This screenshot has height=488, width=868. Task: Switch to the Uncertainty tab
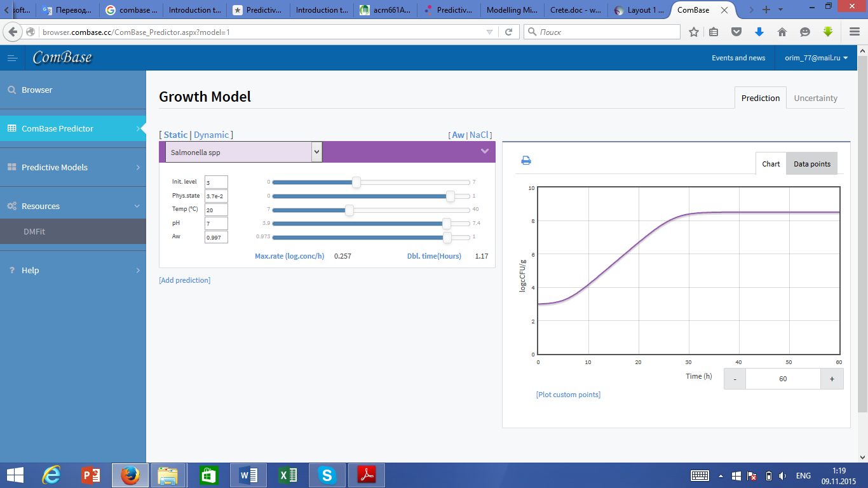(x=815, y=98)
